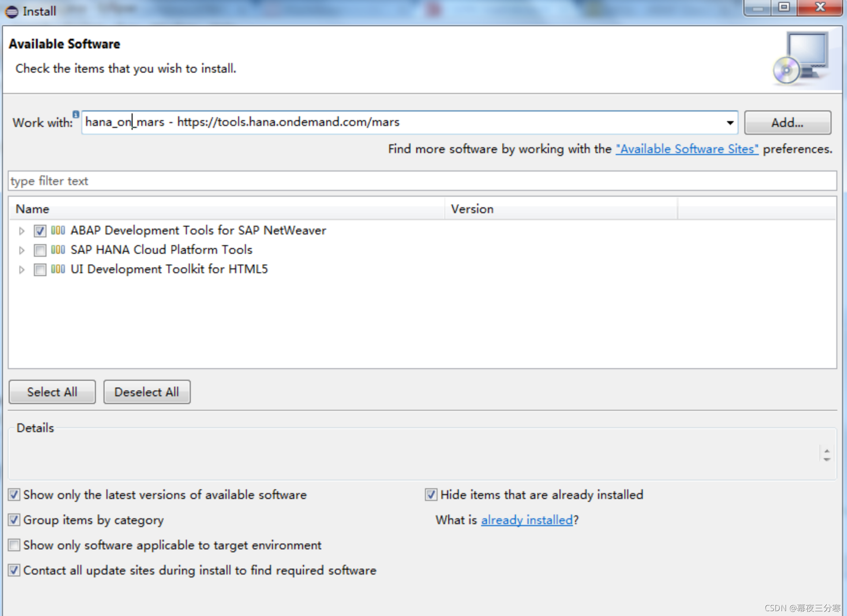Click the plugin icon beside ABAP Development Tools
Viewport: 847px width, 616px height.
pos(58,231)
